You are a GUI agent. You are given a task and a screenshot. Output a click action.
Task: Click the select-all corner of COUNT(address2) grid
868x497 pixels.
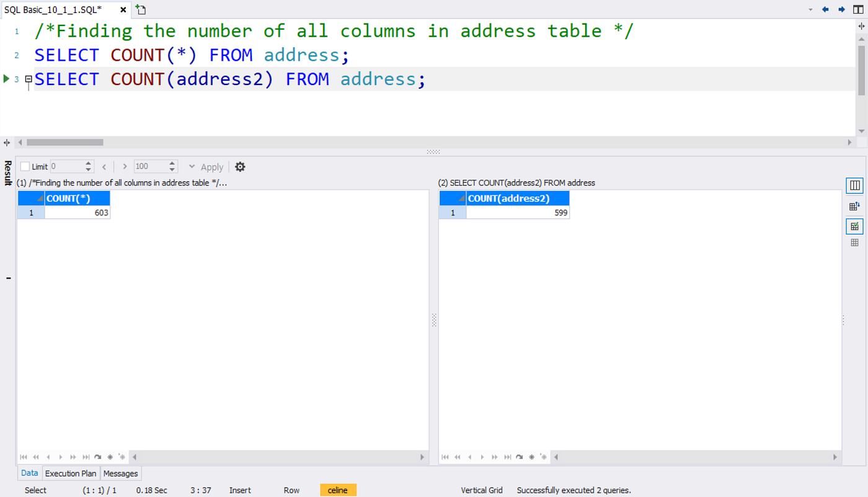tap(453, 199)
